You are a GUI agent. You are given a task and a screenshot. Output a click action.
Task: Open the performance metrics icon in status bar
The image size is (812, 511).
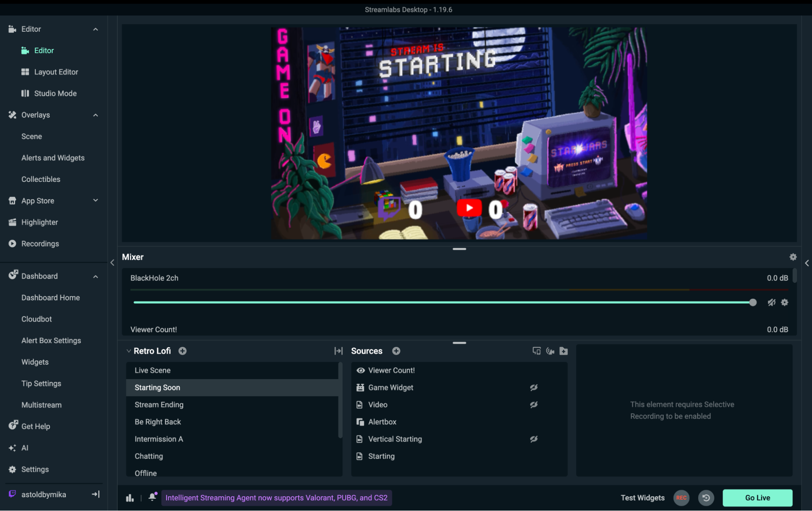click(129, 497)
